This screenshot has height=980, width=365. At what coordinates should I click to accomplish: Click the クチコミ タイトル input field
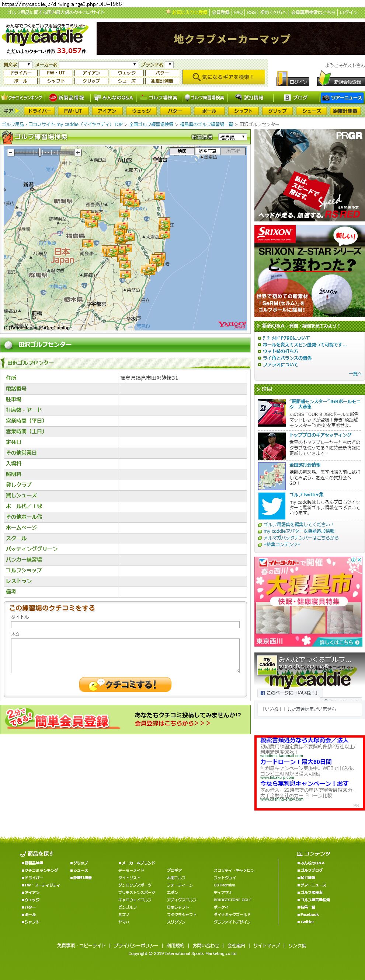pyautogui.click(x=125, y=624)
